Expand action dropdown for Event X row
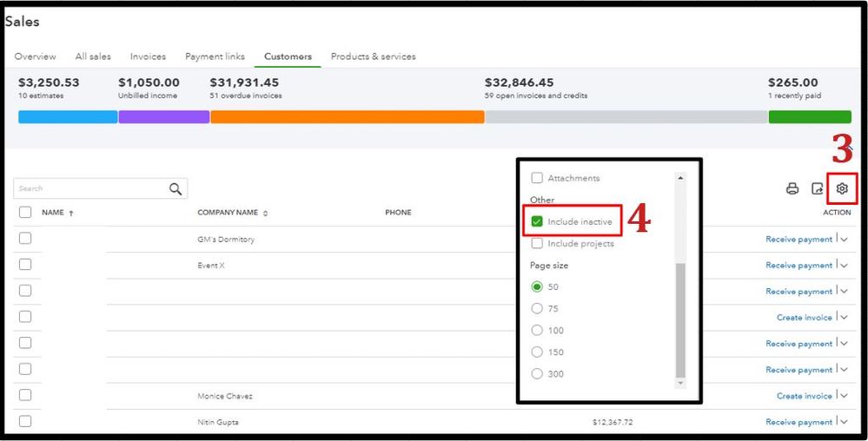 click(x=844, y=265)
